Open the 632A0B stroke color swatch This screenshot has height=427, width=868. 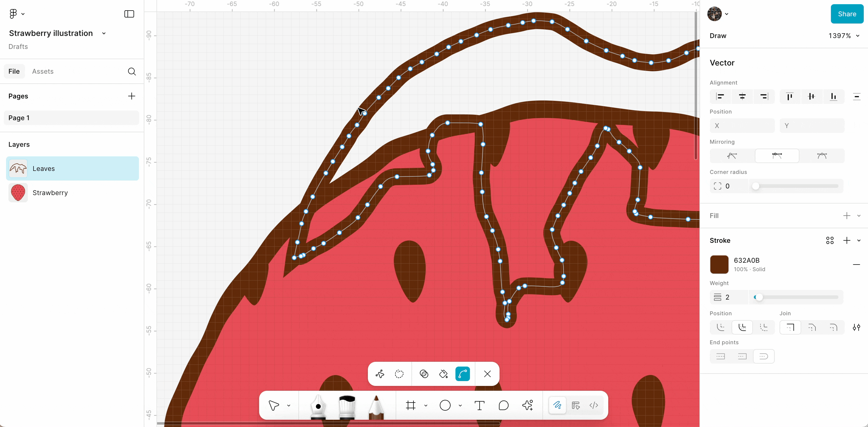(719, 264)
